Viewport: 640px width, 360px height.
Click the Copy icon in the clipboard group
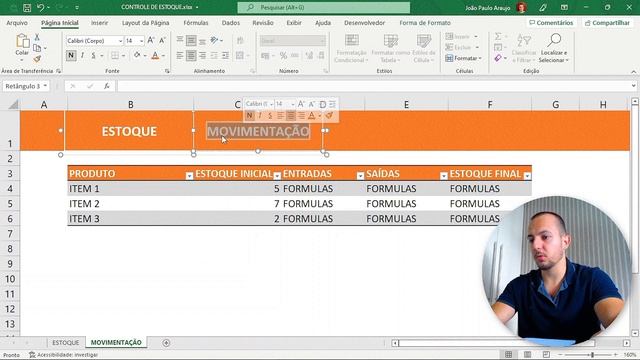pyautogui.click(x=37, y=48)
